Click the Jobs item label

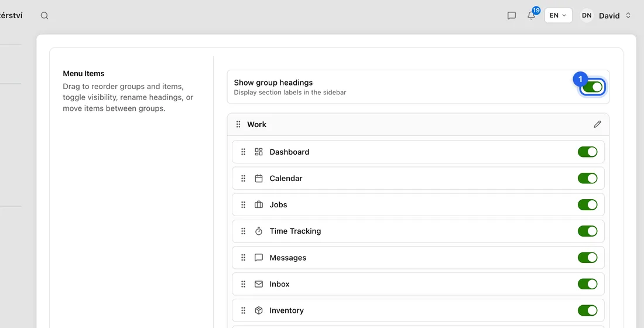tap(278, 204)
